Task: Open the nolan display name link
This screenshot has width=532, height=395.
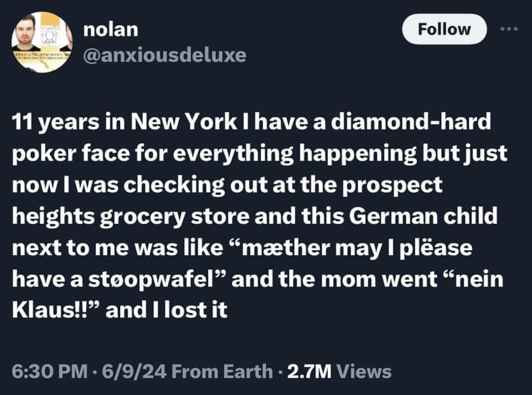Action: click(x=110, y=30)
